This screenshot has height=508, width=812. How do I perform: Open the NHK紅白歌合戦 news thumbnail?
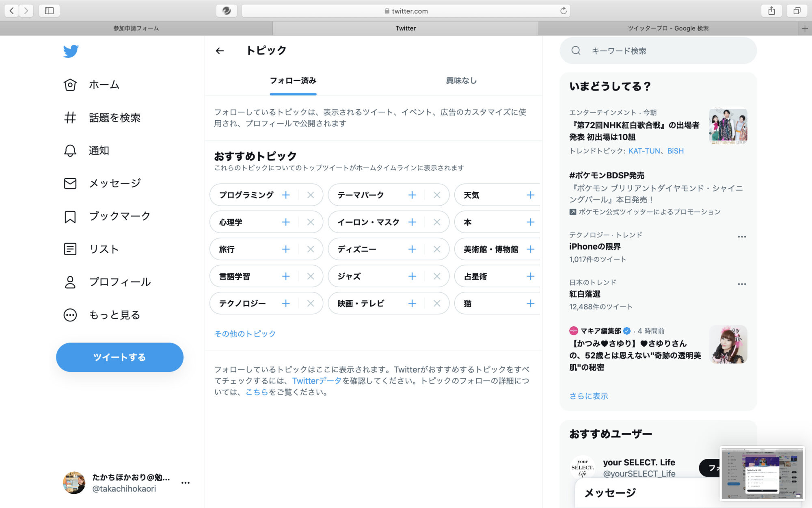(728, 126)
